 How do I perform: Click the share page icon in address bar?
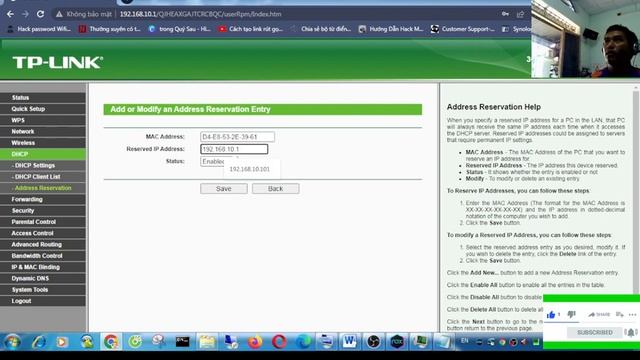coord(520,14)
